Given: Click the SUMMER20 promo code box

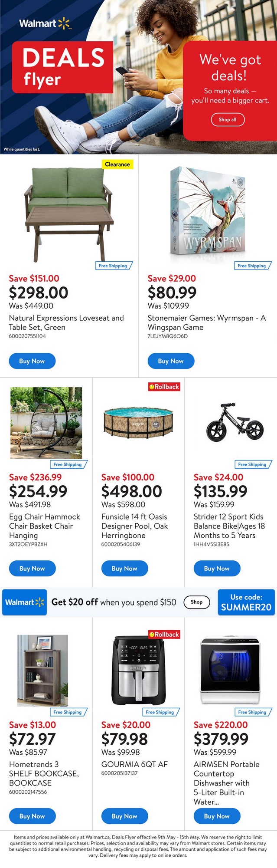Looking at the screenshot, I should (246, 602).
